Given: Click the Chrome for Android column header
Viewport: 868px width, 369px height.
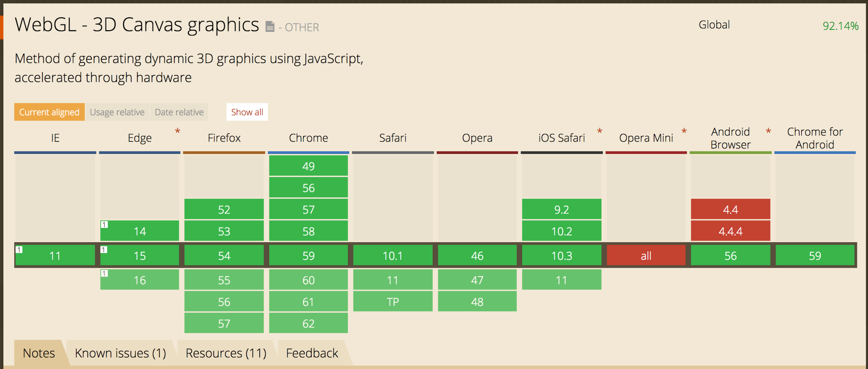Looking at the screenshot, I should 815,138.
